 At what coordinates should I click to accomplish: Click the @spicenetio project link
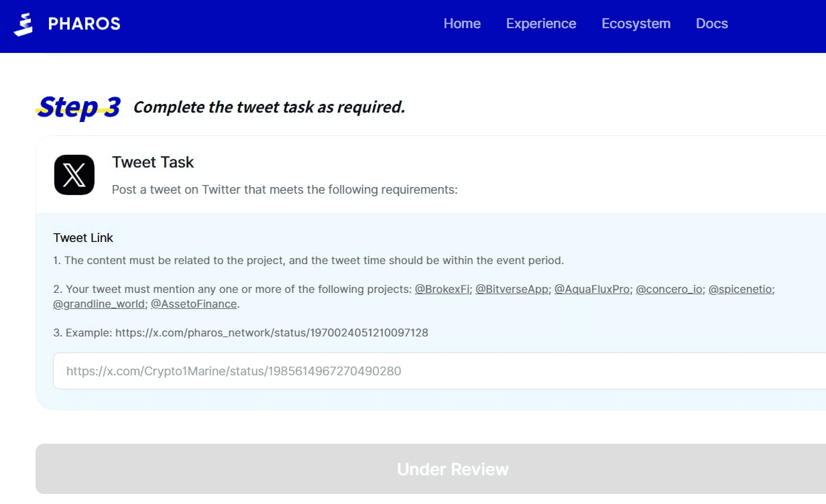pos(741,290)
